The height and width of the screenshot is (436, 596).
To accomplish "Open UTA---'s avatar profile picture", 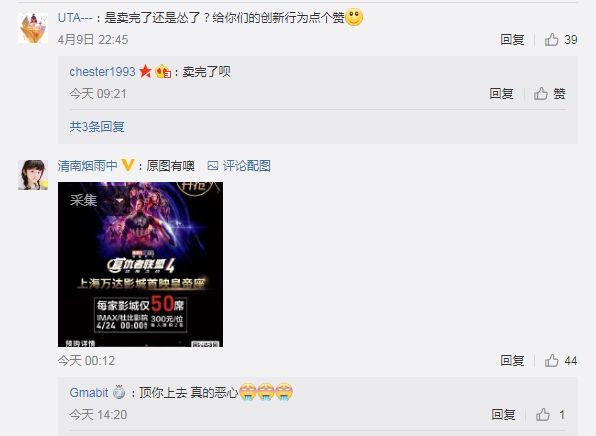I will pos(33,28).
